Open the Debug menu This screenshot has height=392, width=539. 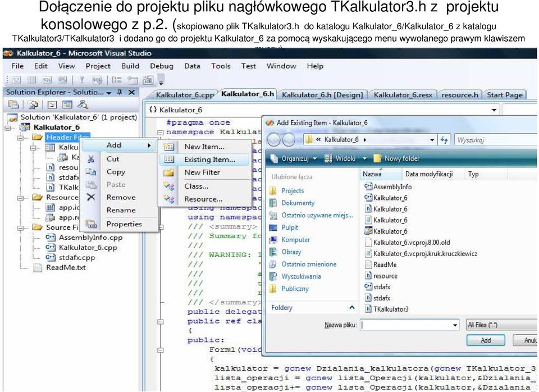[x=162, y=66]
